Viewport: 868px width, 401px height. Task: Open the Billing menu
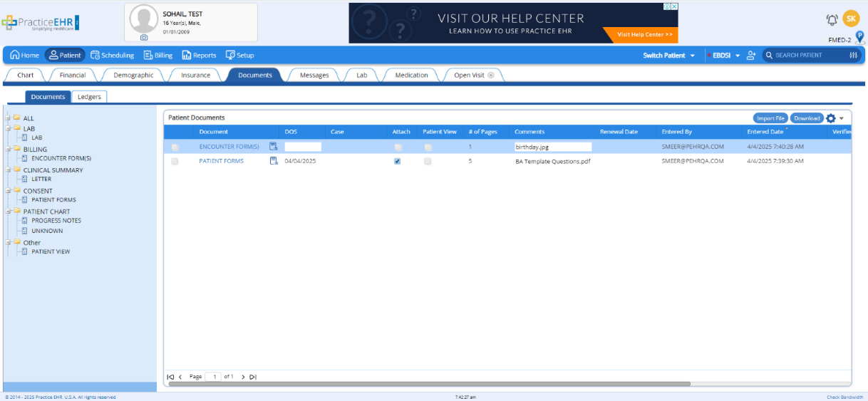(x=158, y=55)
